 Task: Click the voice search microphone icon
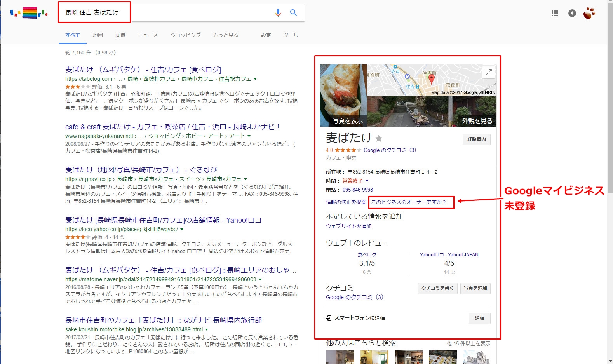point(278,12)
